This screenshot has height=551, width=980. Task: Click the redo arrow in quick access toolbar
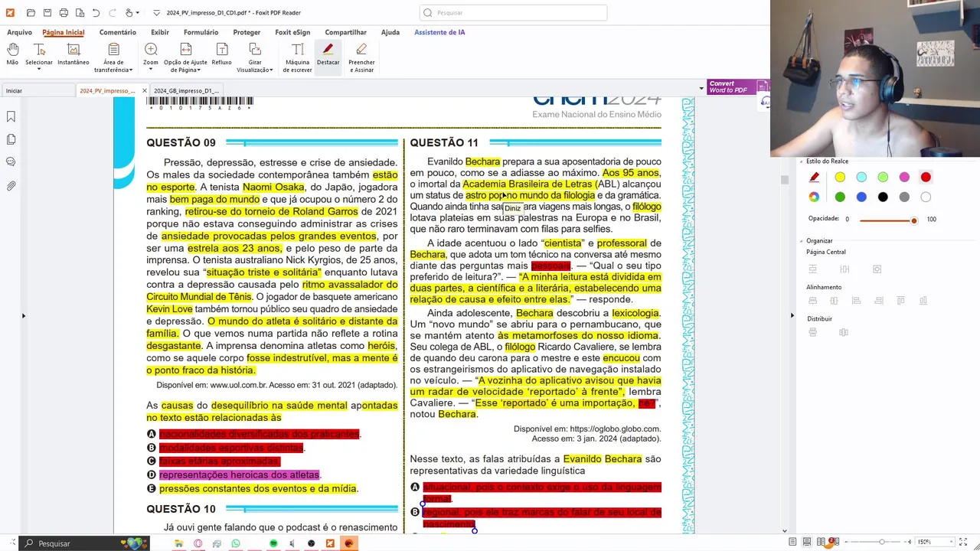[x=112, y=12]
